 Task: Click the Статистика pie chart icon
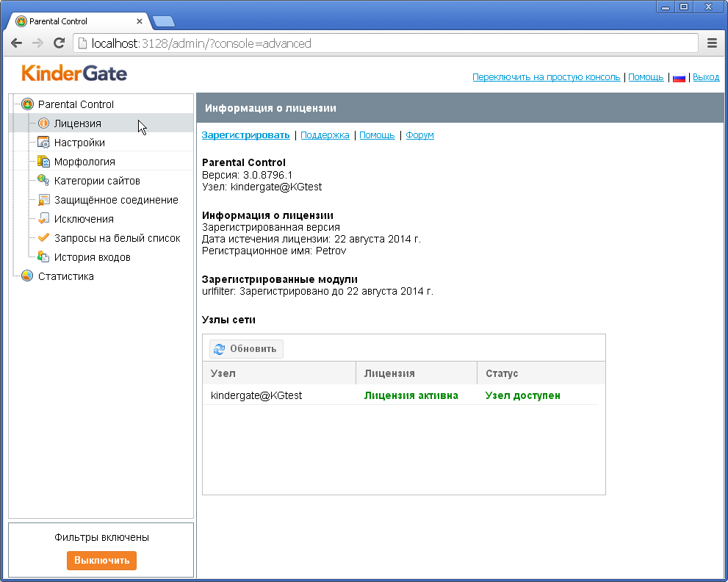pos(27,276)
